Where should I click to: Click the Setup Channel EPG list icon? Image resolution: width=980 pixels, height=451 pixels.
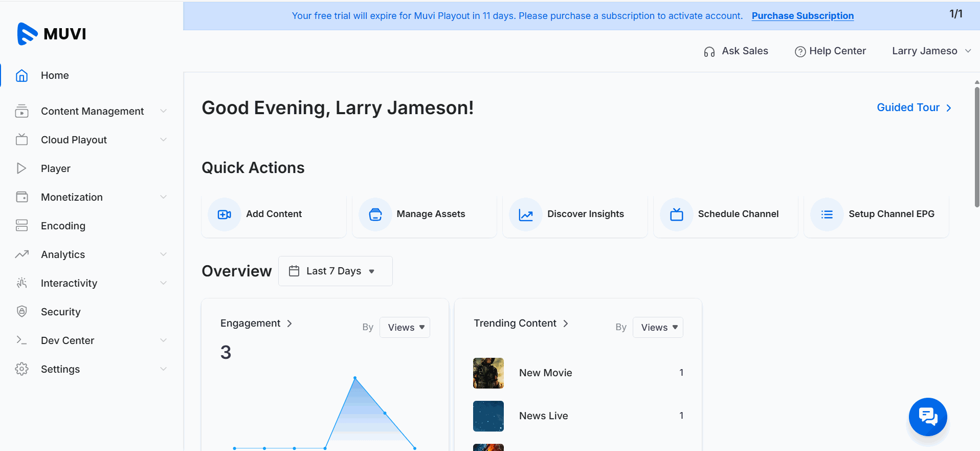(827, 214)
